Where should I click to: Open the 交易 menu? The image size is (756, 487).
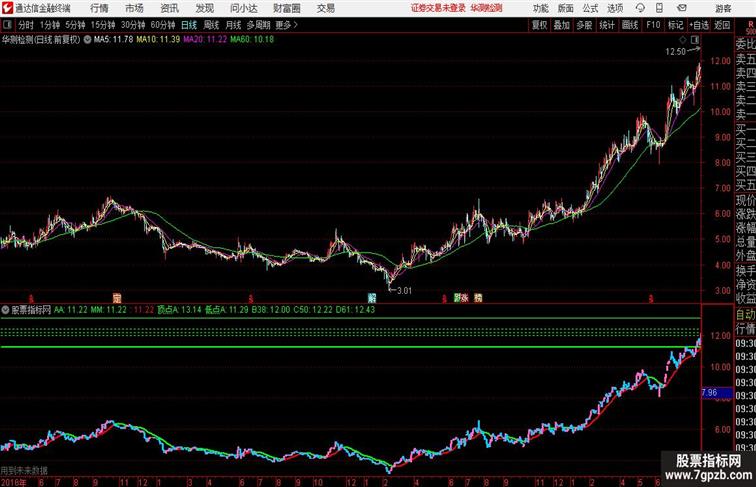[325, 8]
